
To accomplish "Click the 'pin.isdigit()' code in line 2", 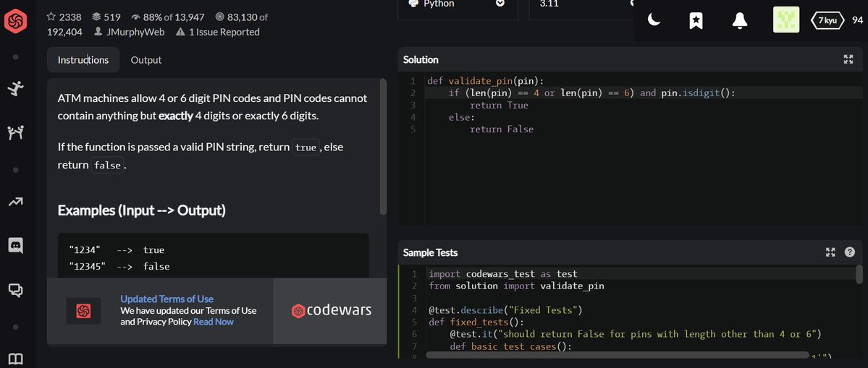I will point(696,93).
